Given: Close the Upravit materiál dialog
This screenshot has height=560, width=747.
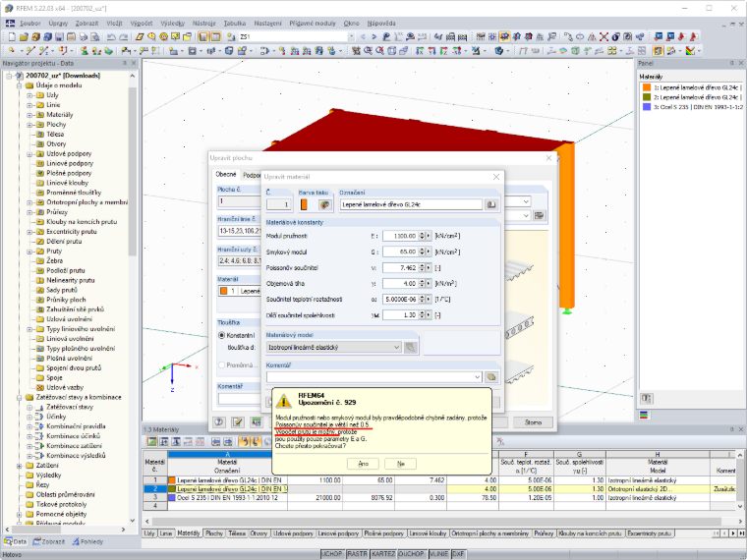Looking at the screenshot, I should click(x=496, y=177).
